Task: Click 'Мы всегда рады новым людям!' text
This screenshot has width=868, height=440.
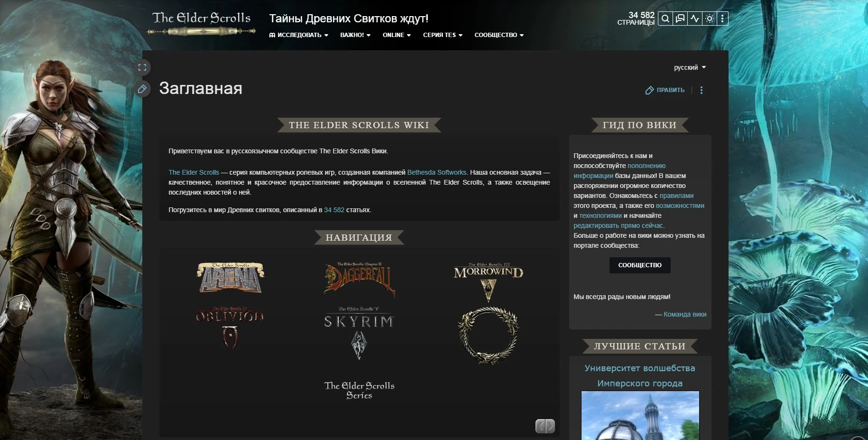Action: (622, 297)
